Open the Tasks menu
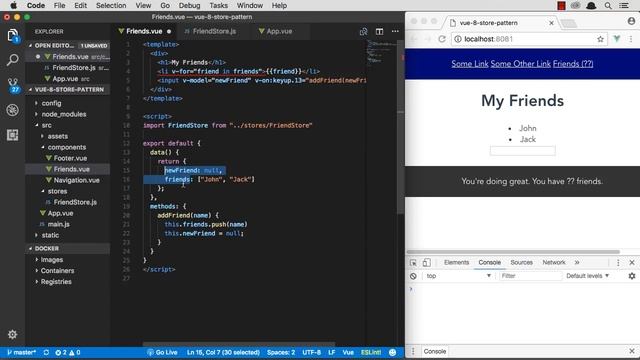The image size is (640, 360). 218,6
